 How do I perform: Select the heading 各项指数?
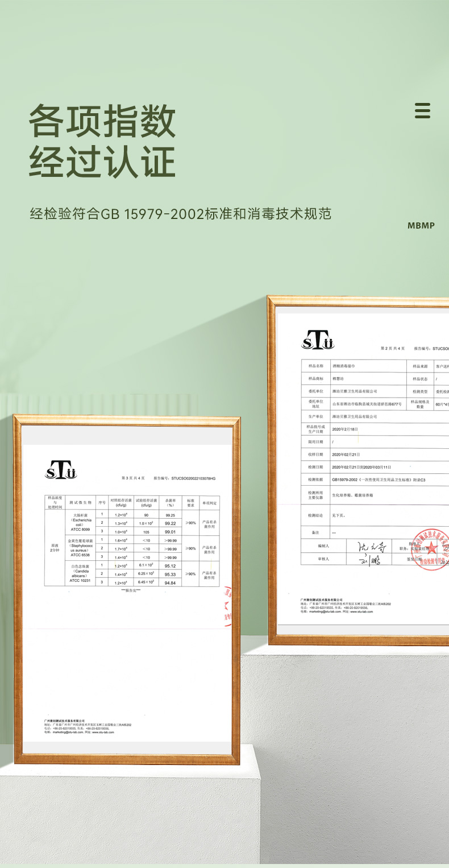pyautogui.click(x=102, y=120)
